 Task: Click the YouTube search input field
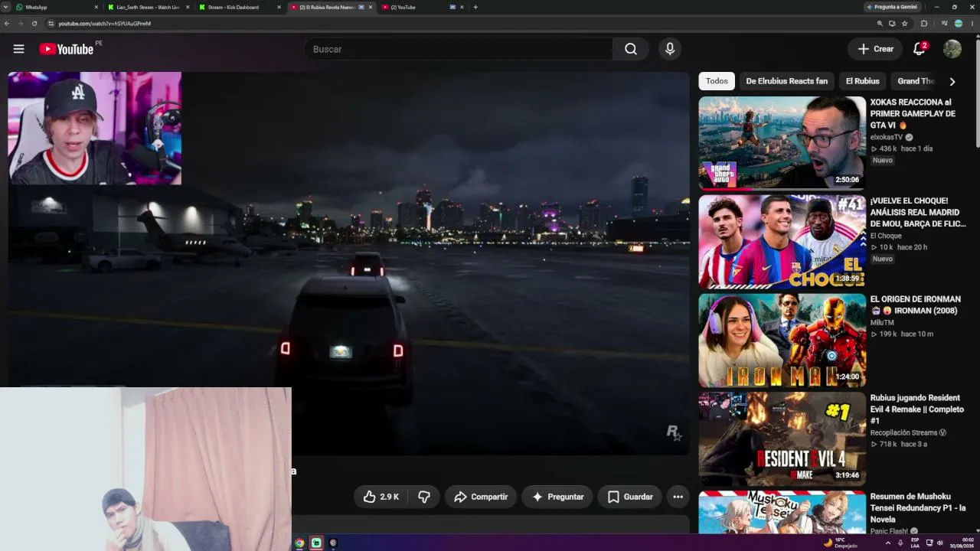pos(459,49)
